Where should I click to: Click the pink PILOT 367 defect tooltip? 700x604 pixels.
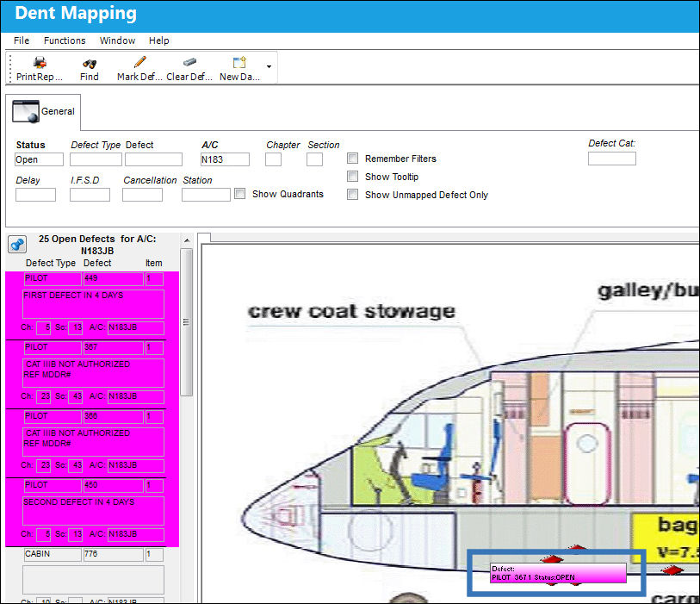pos(558,573)
